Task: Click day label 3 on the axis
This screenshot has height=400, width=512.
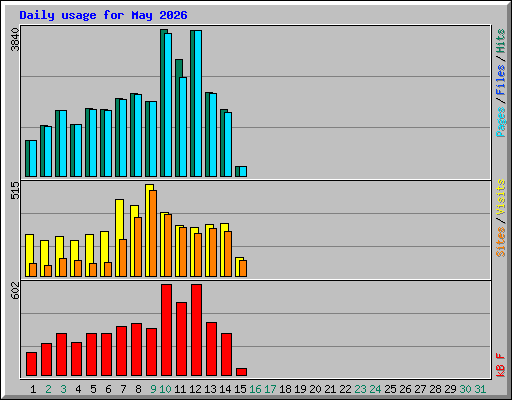Action: (x=63, y=389)
